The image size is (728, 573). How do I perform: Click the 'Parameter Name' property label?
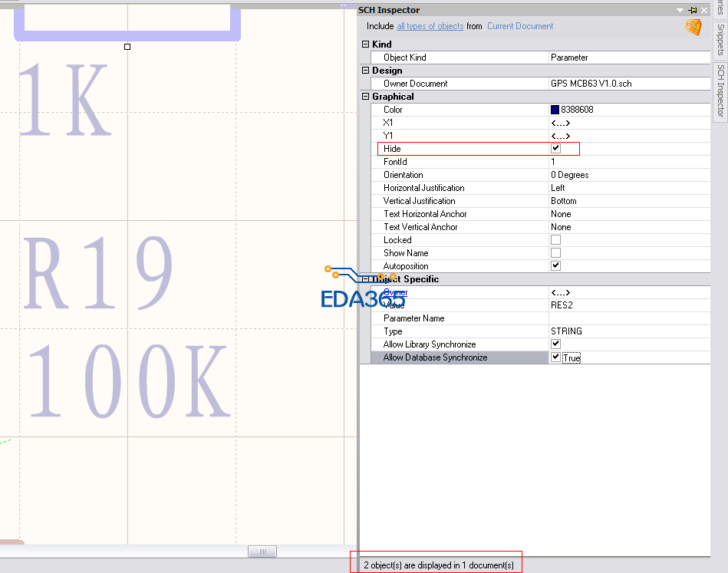(x=413, y=318)
